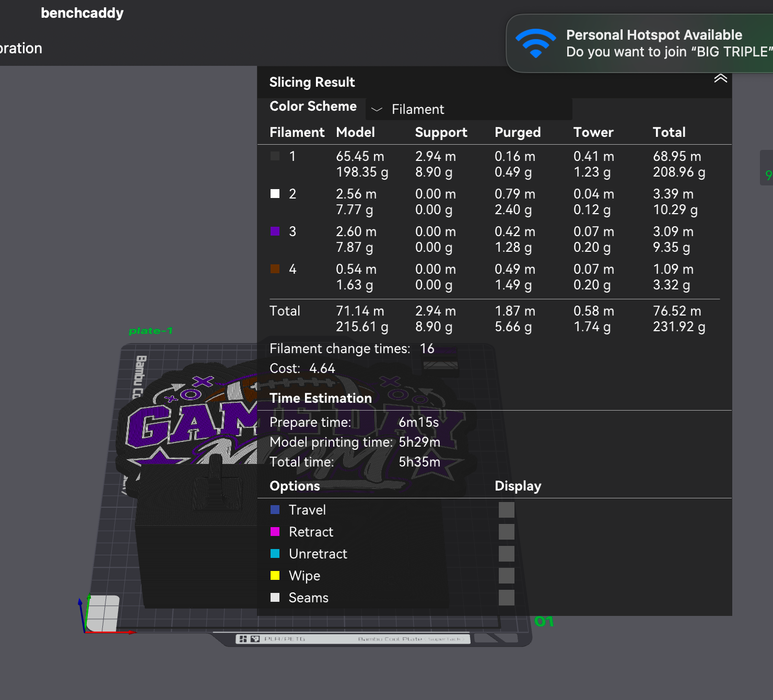Click the Support column header
The height and width of the screenshot is (700, 773).
tap(441, 132)
